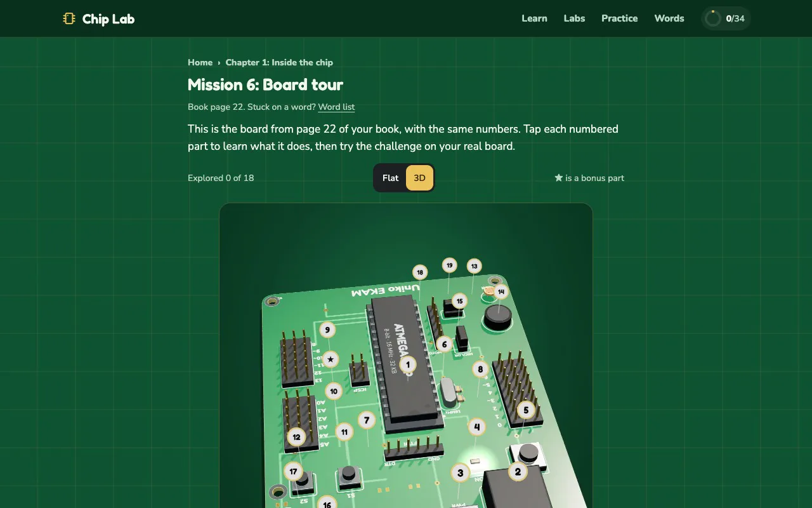Tap board marker 13
Image resolution: width=812 pixels, height=508 pixels.
pyautogui.click(x=474, y=266)
